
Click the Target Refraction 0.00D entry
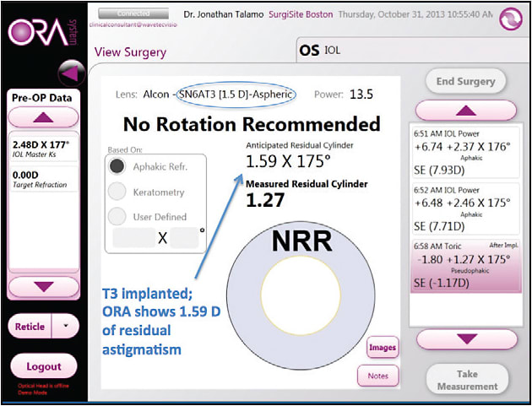tap(44, 180)
